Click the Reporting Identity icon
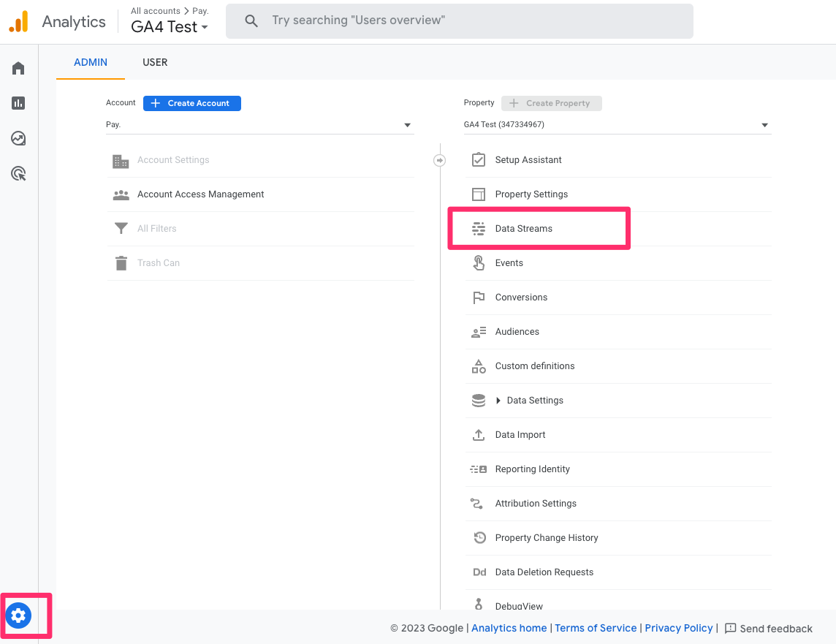Image resolution: width=836 pixels, height=644 pixels. point(478,469)
